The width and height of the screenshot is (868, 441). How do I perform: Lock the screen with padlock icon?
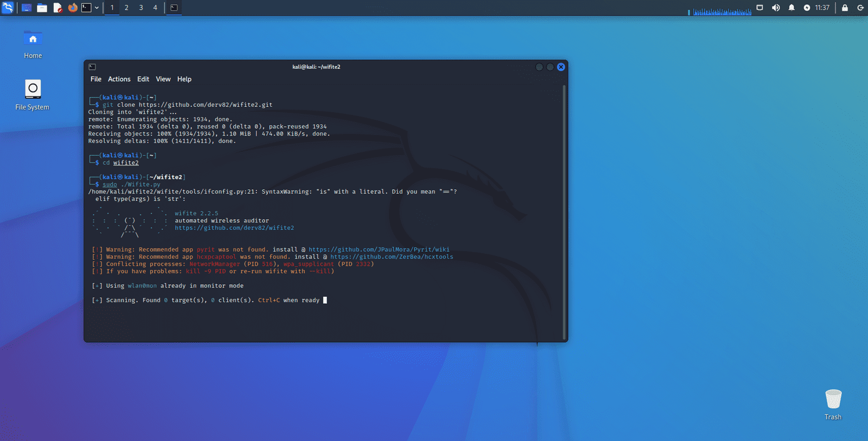845,8
